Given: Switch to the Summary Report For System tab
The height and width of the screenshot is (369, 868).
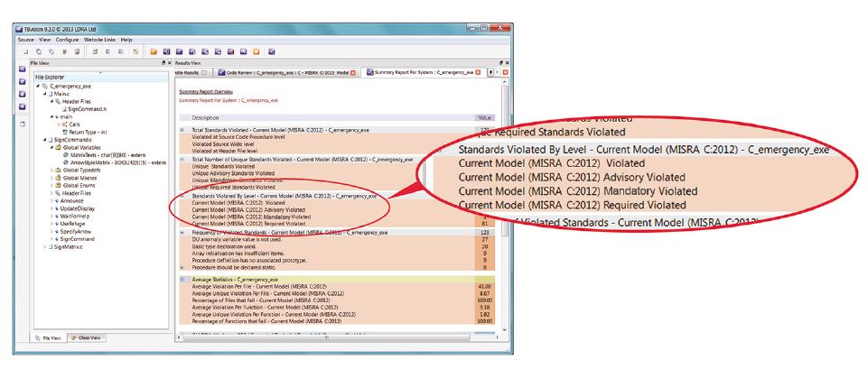Looking at the screenshot, I should (x=425, y=72).
